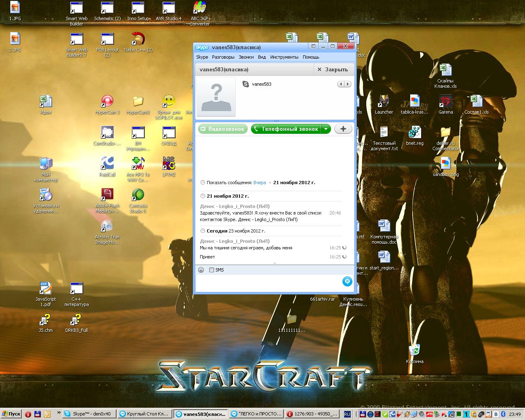The image size is (525, 420).
Task: Select the Launcher desktop icon
Action: (x=384, y=105)
